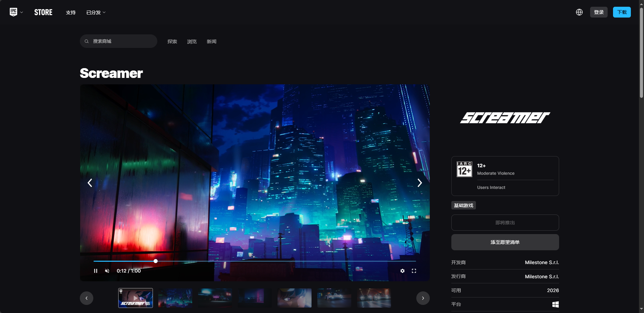Open video settings gear

click(402, 271)
